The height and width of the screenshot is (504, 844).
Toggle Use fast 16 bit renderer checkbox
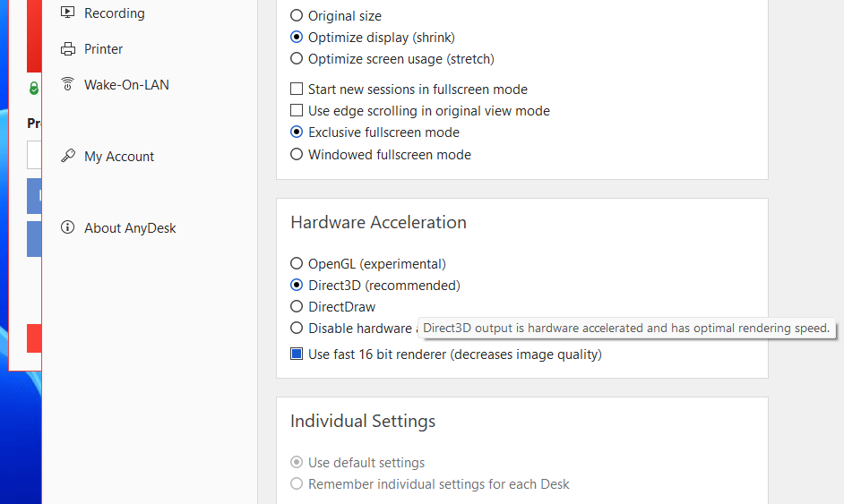297,354
